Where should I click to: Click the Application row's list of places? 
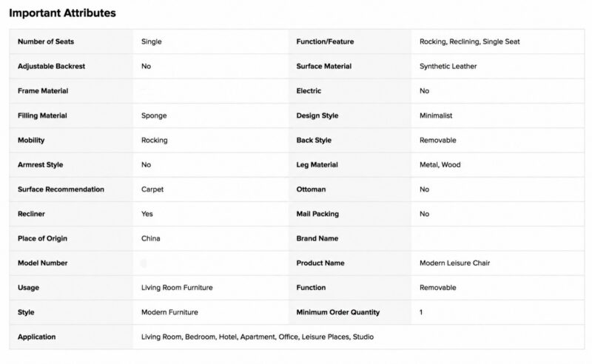click(258, 337)
